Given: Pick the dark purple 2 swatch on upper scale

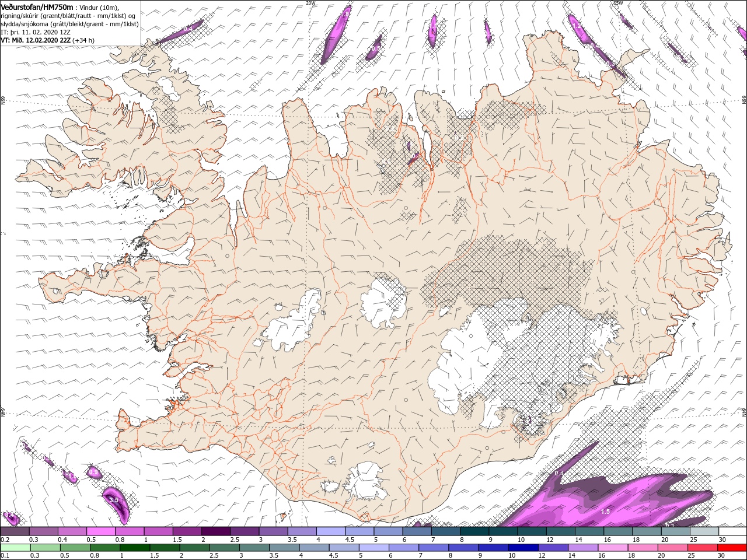Looking at the screenshot, I should click(216, 531).
